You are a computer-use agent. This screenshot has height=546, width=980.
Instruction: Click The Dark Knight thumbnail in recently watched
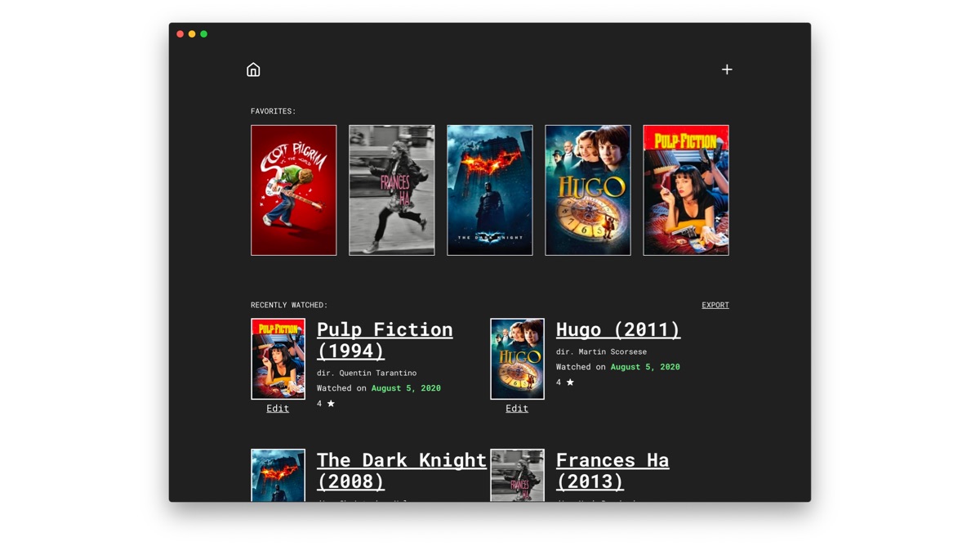pos(278,475)
